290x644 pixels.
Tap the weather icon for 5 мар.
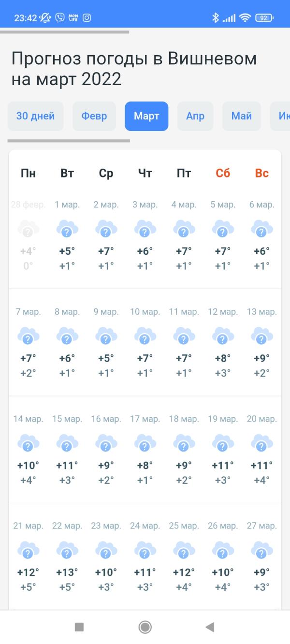click(223, 228)
